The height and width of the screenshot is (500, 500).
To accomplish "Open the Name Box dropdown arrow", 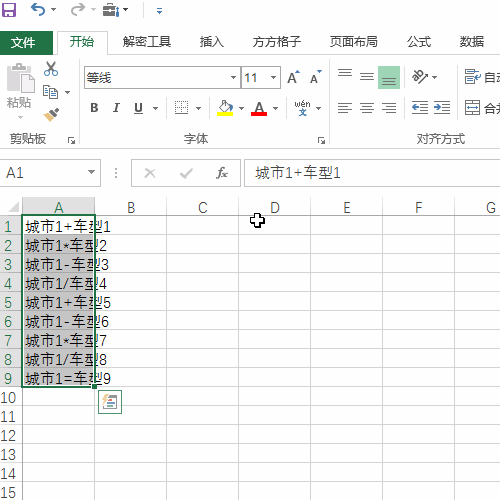I will click(91, 172).
